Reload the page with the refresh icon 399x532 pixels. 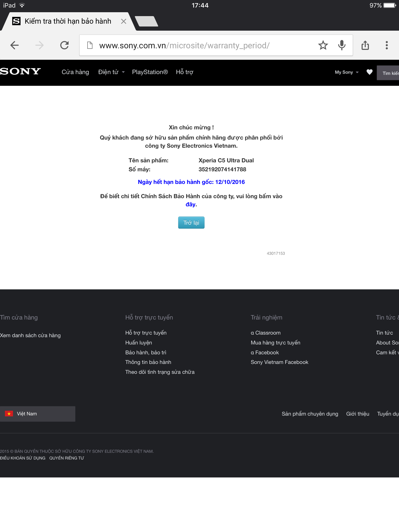point(64,45)
